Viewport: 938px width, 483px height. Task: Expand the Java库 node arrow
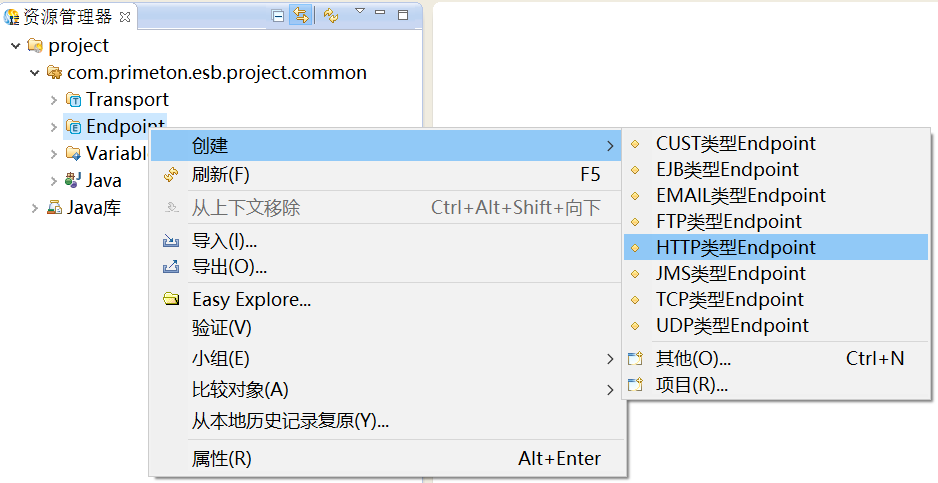pos(35,208)
